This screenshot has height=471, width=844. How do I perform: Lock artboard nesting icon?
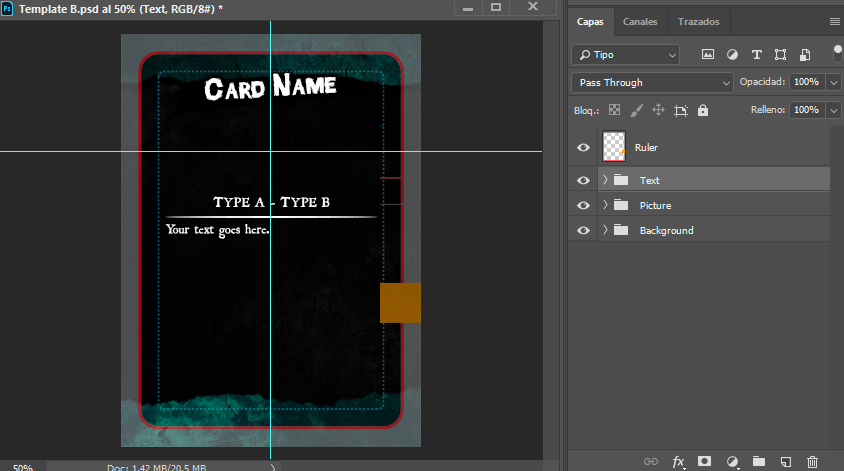pyautogui.click(x=681, y=110)
